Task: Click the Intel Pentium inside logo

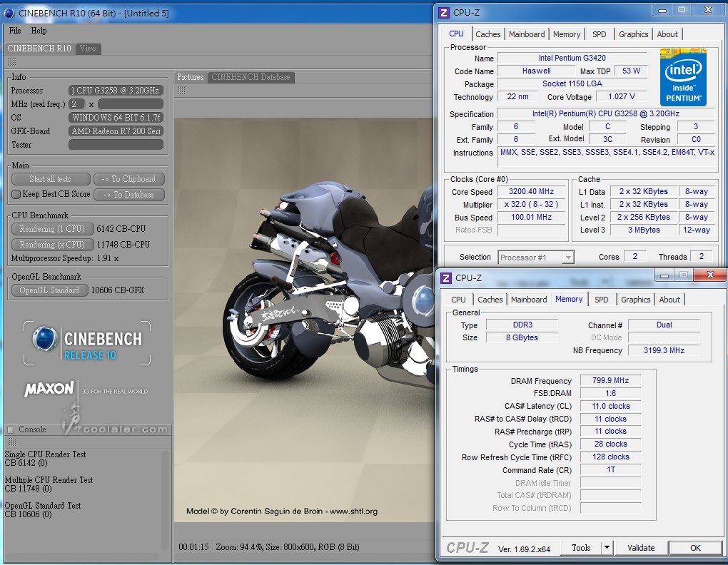Action: coord(683,78)
